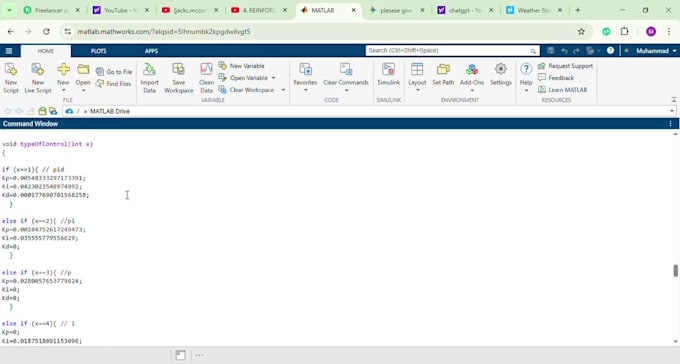Click the line 'void typeOfControl(int x)'
Image resolution: width=680 pixels, height=364 pixels.
point(47,144)
